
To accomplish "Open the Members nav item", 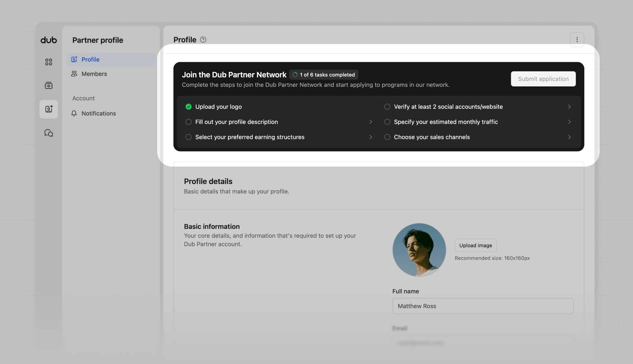I will [111, 74].
